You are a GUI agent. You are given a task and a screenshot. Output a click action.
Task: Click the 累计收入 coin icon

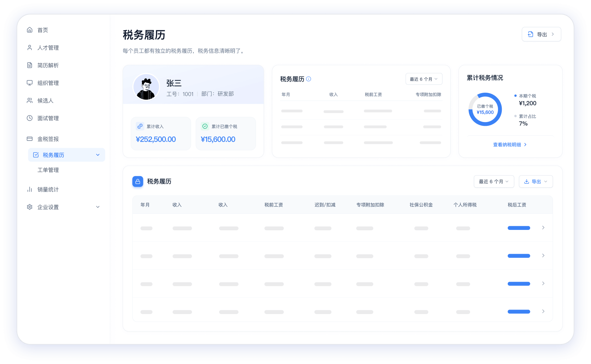[140, 126]
